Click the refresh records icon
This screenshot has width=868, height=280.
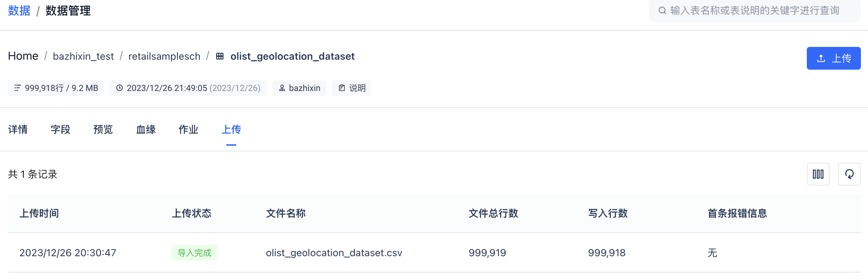click(849, 174)
